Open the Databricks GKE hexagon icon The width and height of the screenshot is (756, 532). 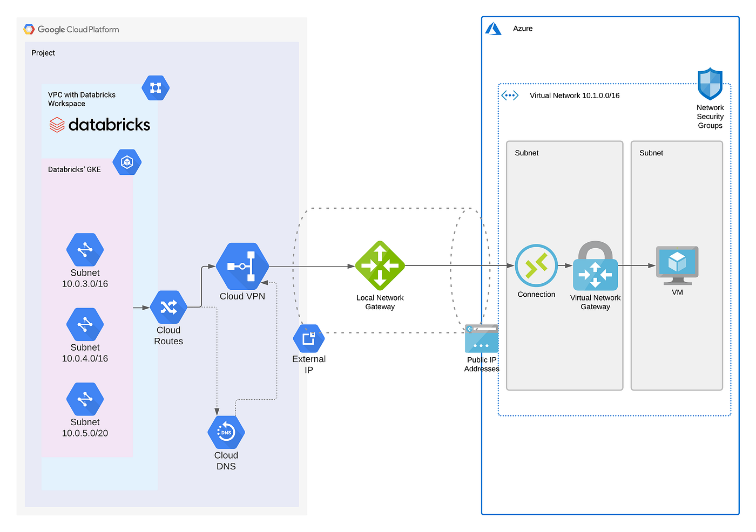coord(127,162)
